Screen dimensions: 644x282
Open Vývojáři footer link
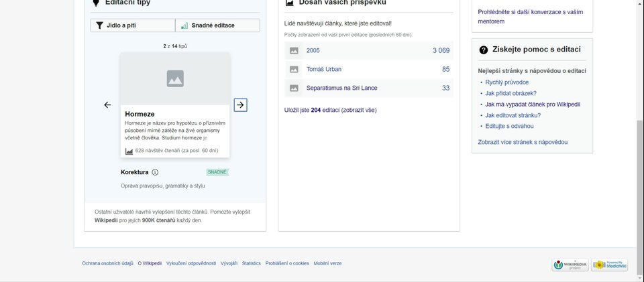229,263
